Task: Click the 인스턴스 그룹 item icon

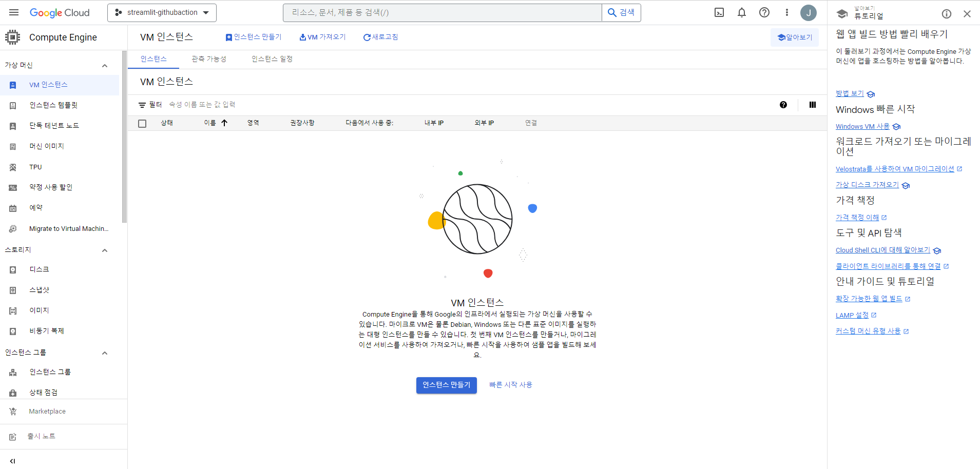Action: click(13, 373)
